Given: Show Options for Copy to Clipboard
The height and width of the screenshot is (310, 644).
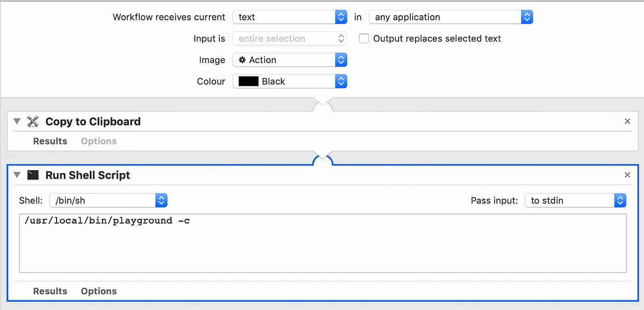Looking at the screenshot, I should click(98, 141).
